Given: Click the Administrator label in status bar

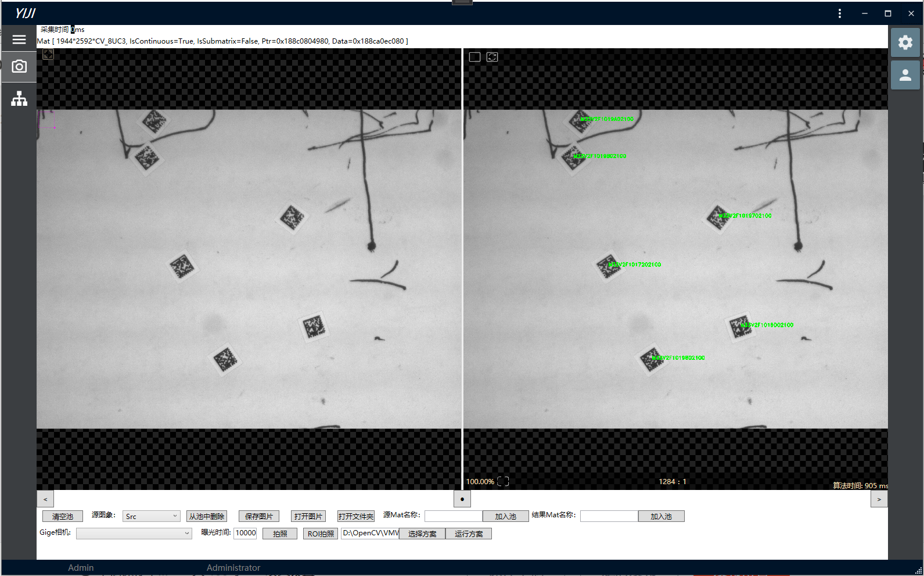Looking at the screenshot, I should [233, 568].
